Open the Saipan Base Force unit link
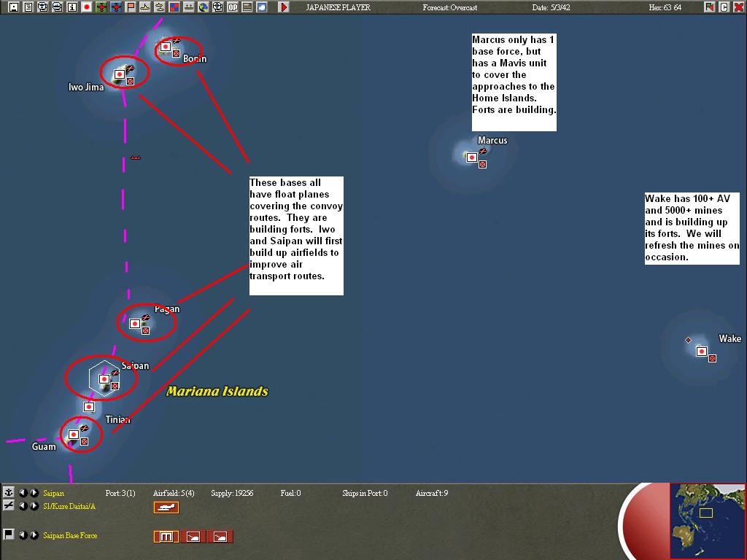 tap(70, 536)
